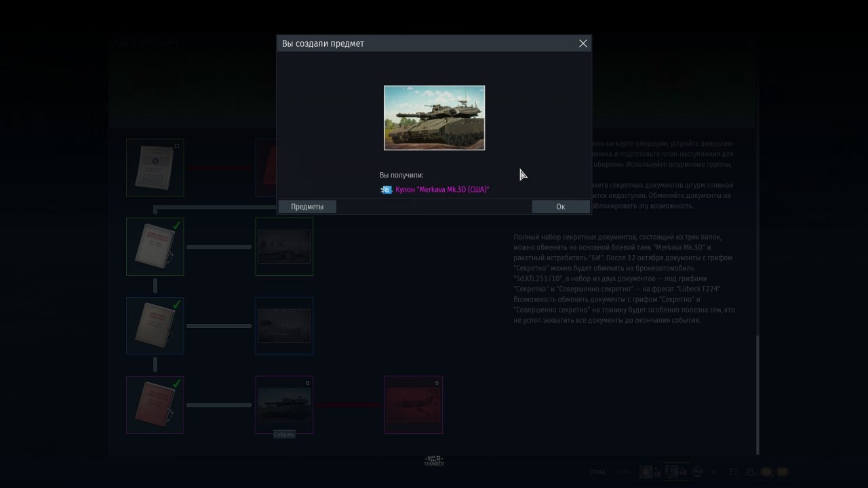Open the mail envelope icon in bottom bar
This screenshot has width=868, height=488.
782,472
